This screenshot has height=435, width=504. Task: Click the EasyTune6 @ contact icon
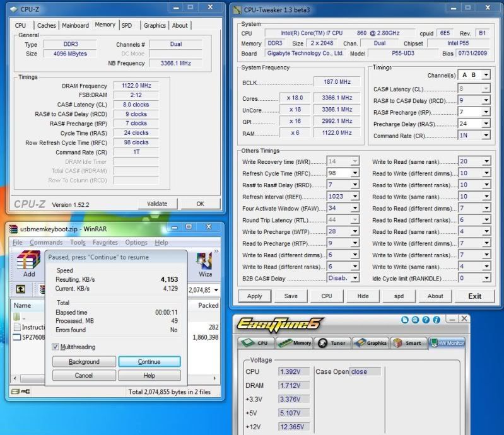click(x=415, y=320)
